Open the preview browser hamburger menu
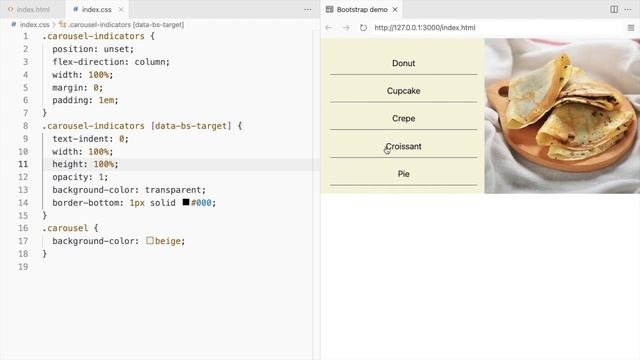Image resolution: width=640 pixels, height=360 pixels. pos(631,28)
